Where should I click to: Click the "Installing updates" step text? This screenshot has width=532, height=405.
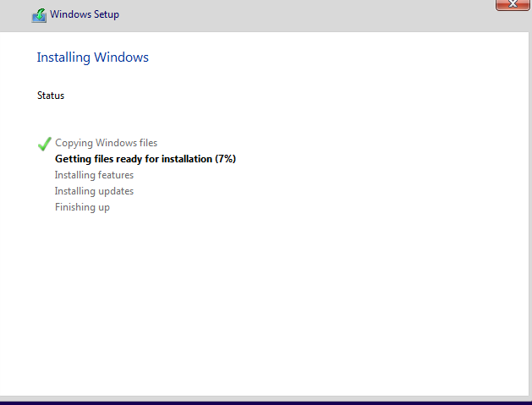click(x=94, y=191)
